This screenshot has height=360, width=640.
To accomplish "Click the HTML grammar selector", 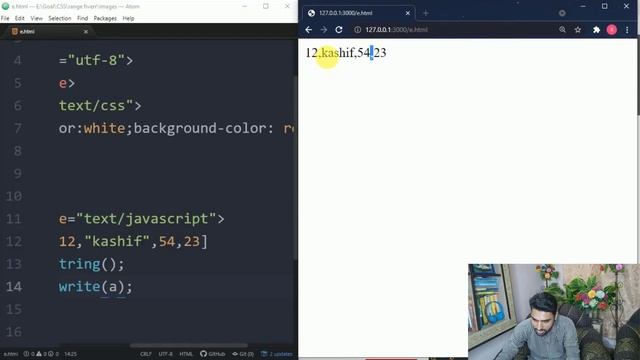I will point(186,354).
